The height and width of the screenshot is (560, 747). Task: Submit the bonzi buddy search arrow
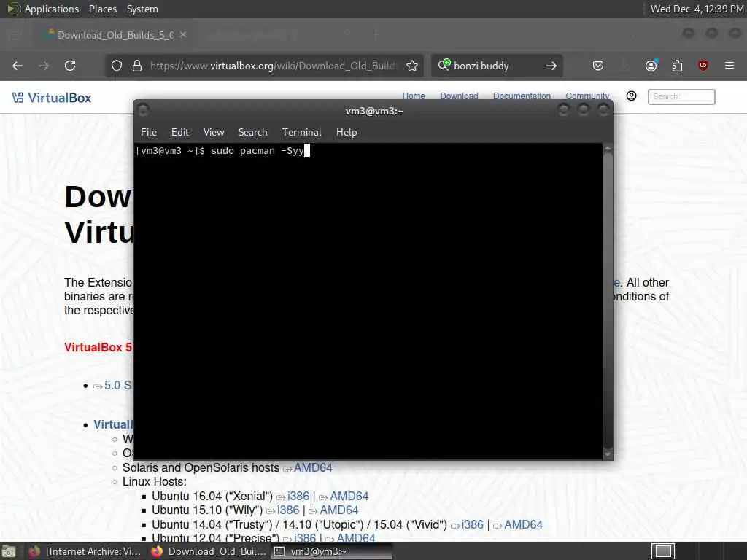click(x=551, y=66)
